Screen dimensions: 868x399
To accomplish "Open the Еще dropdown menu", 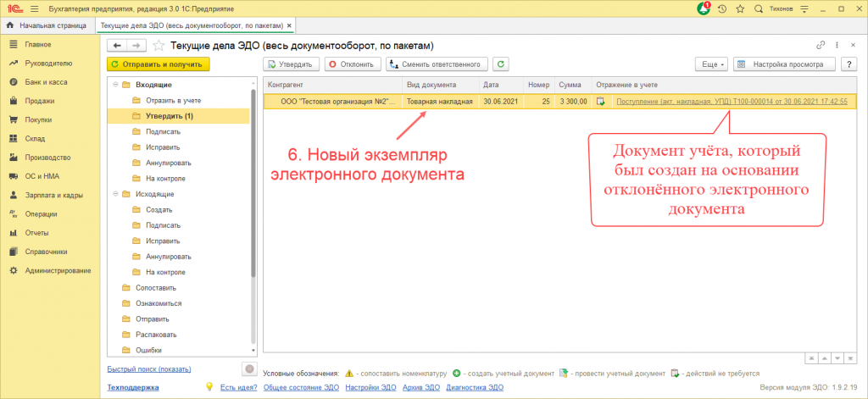I will tap(712, 64).
